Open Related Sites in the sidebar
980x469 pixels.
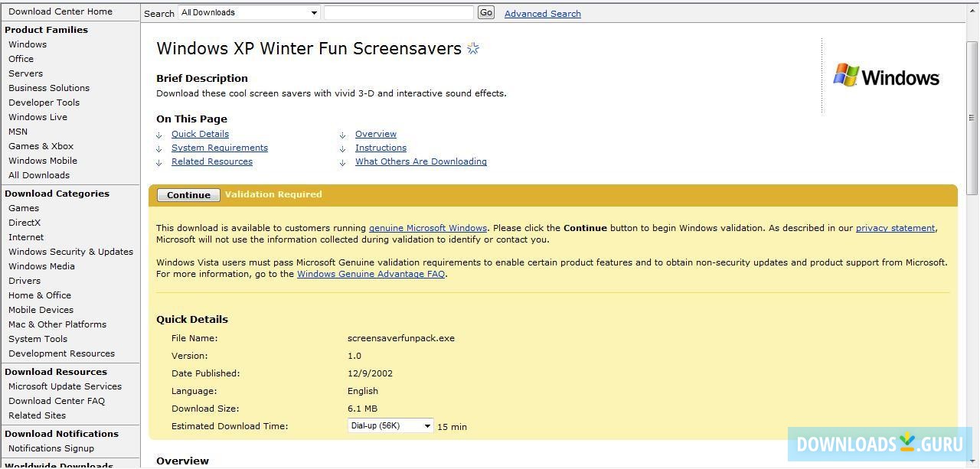(x=37, y=415)
